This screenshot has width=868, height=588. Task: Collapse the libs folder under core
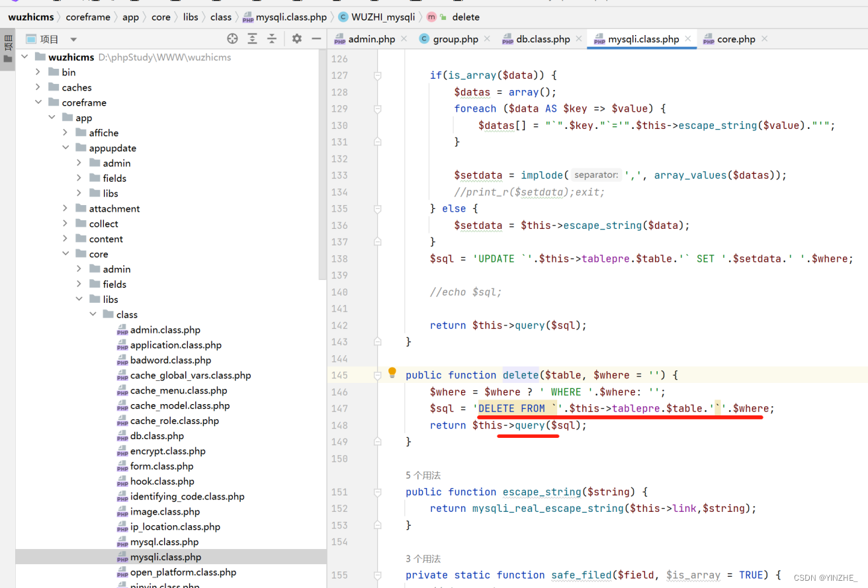coord(79,300)
